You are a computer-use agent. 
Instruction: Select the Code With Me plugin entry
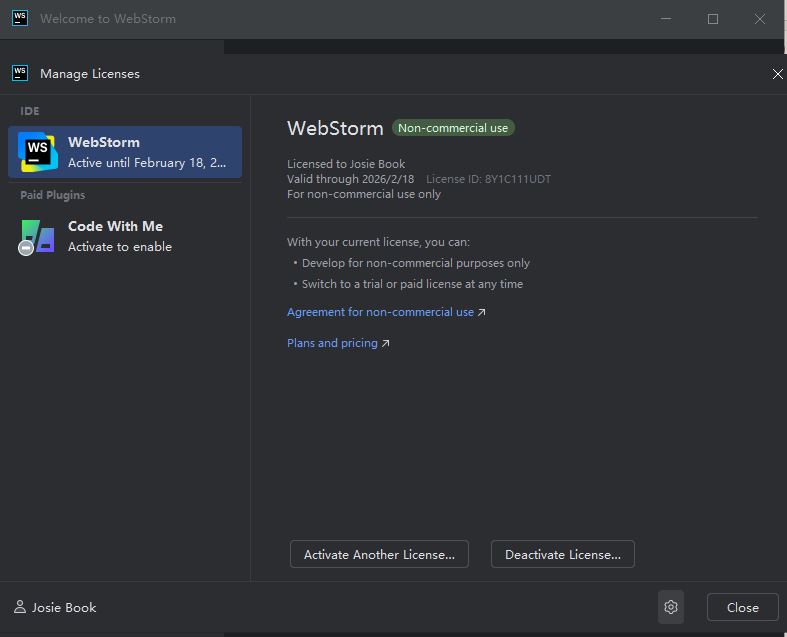(125, 236)
